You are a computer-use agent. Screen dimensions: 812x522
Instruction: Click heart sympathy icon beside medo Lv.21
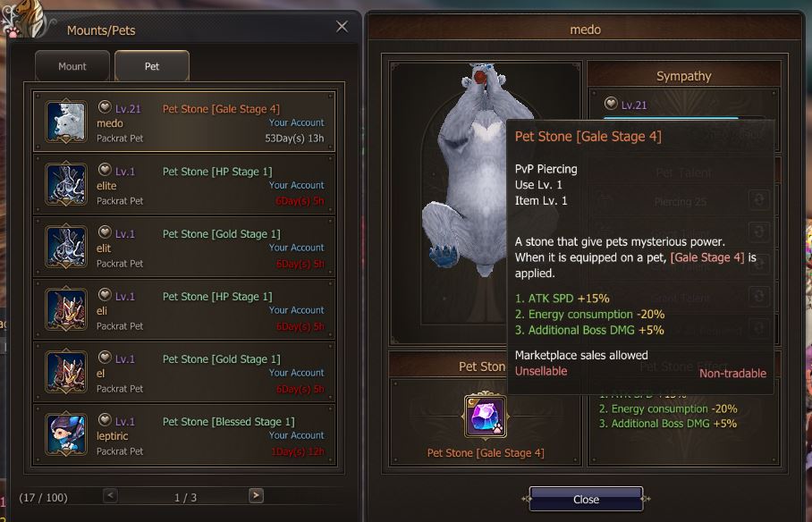105,108
